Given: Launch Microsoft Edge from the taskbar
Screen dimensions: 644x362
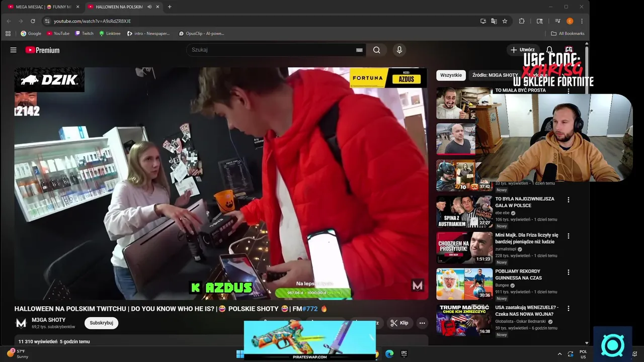Looking at the screenshot, I should 389,354.
